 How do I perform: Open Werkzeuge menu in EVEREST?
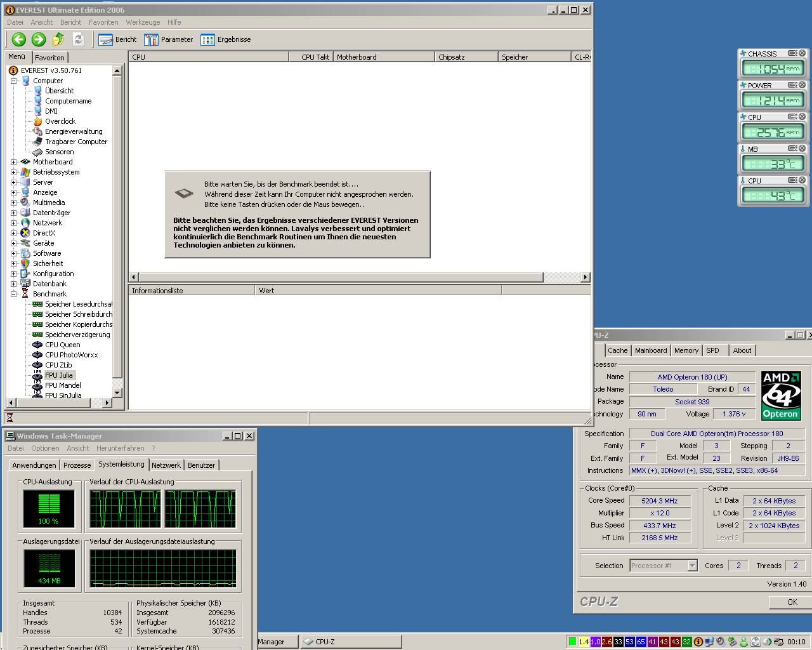pos(143,22)
